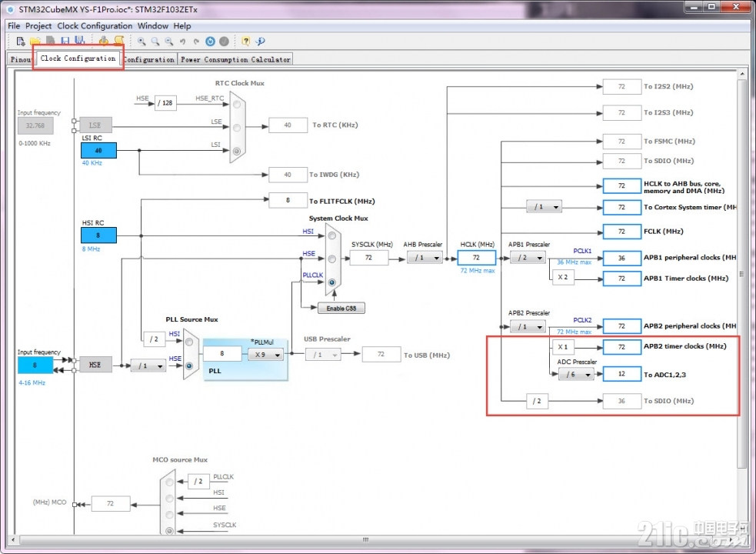
Task: Click the horizontal scrollbar left arrow
Action: coord(12,539)
